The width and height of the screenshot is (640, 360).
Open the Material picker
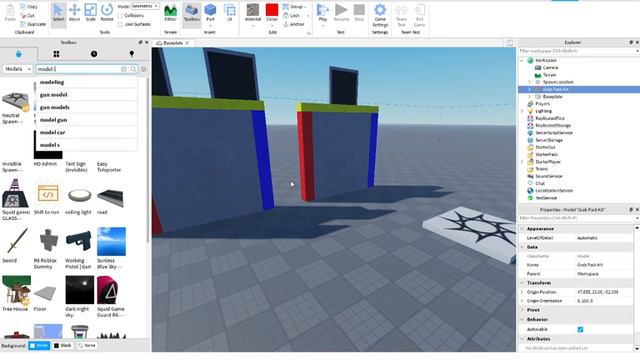tap(253, 13)
